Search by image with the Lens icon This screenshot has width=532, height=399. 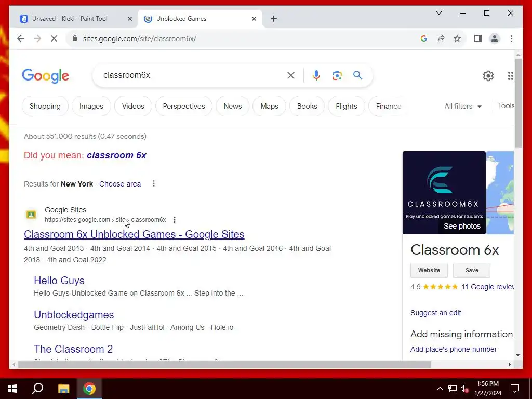tap(337, 75)
